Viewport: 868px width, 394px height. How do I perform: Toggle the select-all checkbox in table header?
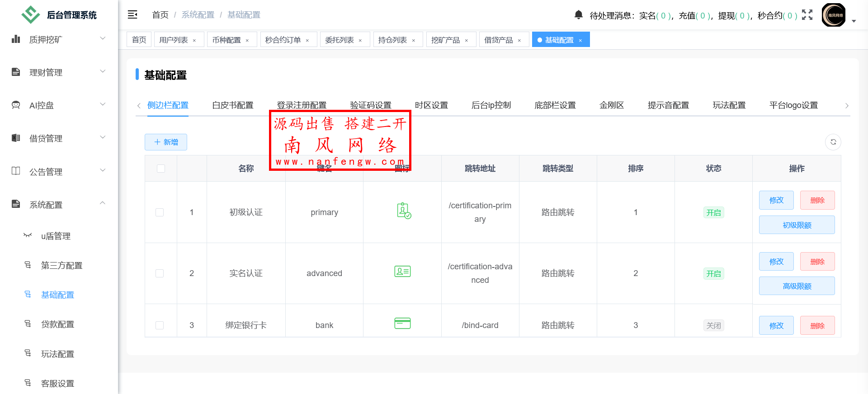click(x=161, y=169)
